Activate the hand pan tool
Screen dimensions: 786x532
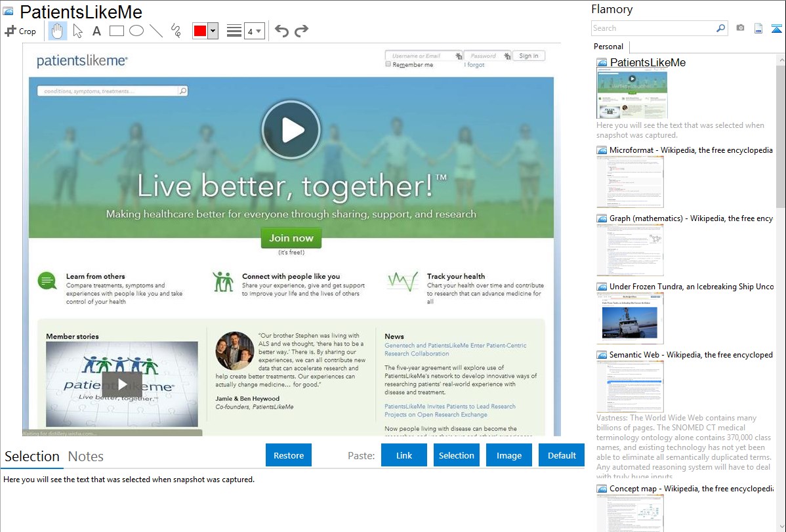tap(57, 31)
